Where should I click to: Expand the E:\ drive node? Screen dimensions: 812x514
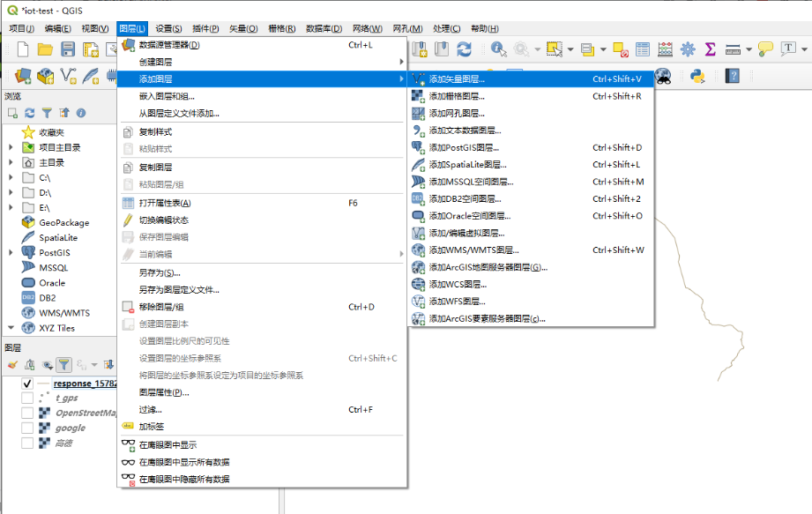pyautogui.click(x=11, y=207)
